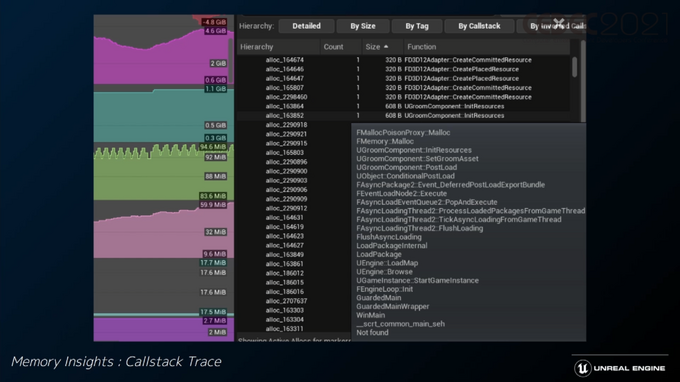Viewport: 680px width, 382px height.
Task: Switch hierarchy to By Callstack
Action: (479, 26)
